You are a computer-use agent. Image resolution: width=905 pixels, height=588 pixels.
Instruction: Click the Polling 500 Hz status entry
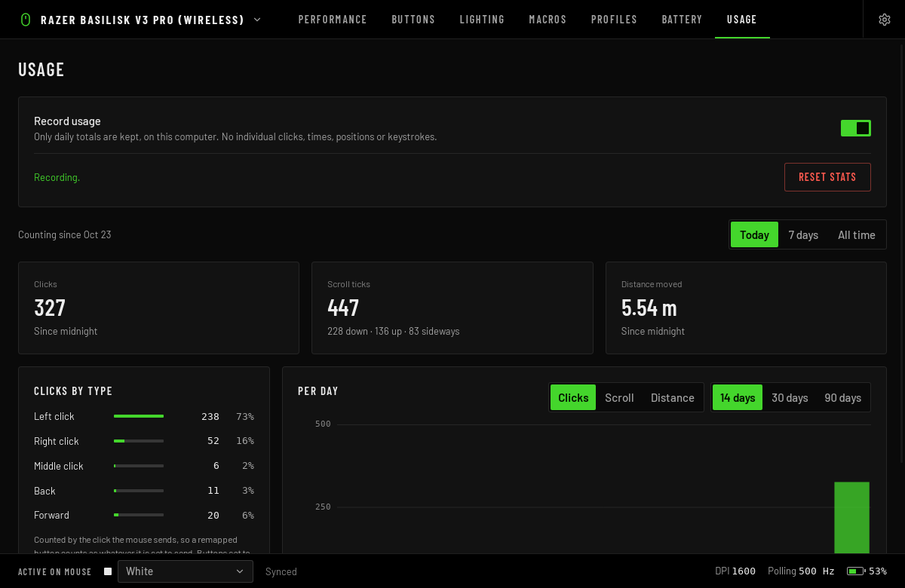pos(801,571)
